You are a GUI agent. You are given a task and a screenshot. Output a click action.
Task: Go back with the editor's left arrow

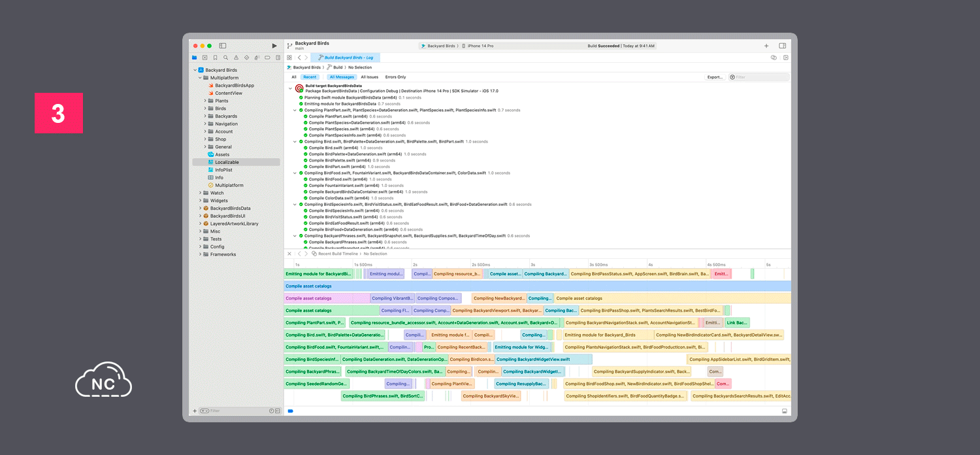pyautogui.click(x=299, y=58)
